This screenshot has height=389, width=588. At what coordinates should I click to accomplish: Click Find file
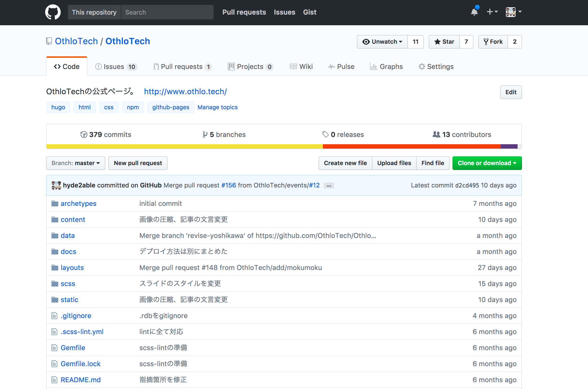click(x=433, y=163)
